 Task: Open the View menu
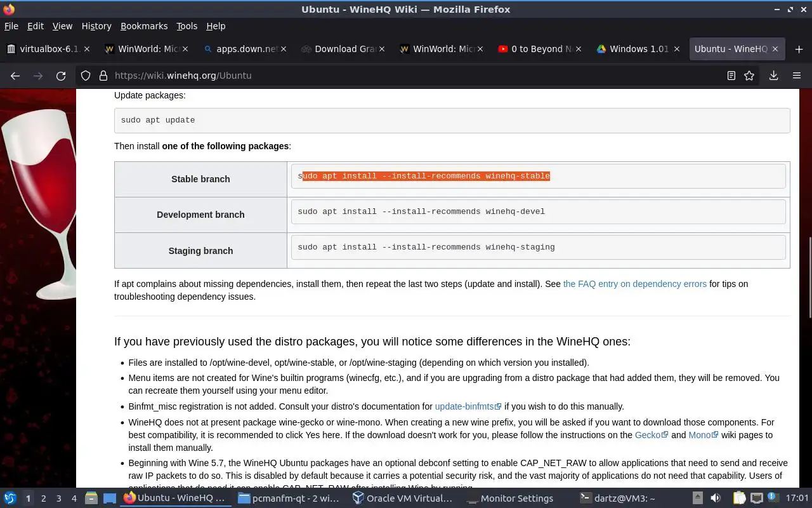[x=62, y=26]
